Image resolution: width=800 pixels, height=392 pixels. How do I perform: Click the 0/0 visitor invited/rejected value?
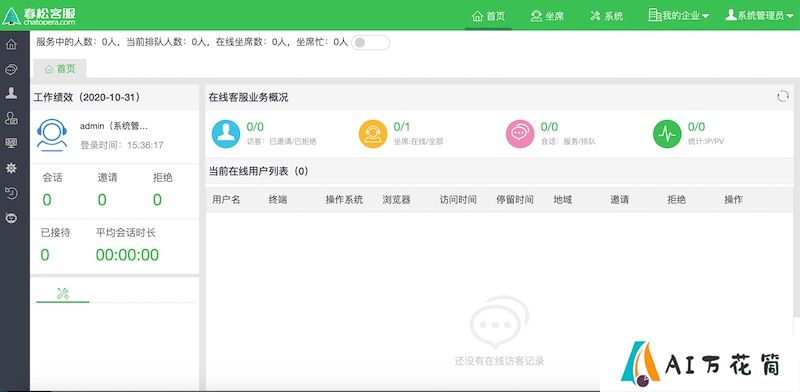pyautogui.click(x=255, y=127)
